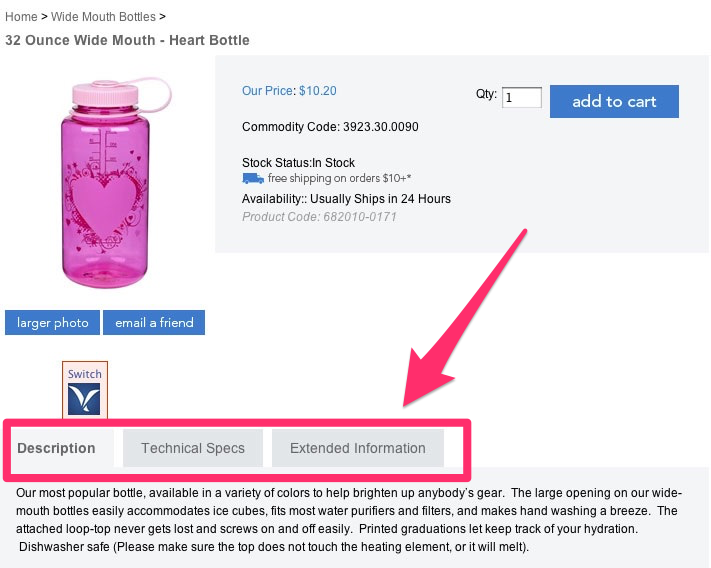Click the $10.20 price value
711x568 pixels.
[x=318, y=91]
